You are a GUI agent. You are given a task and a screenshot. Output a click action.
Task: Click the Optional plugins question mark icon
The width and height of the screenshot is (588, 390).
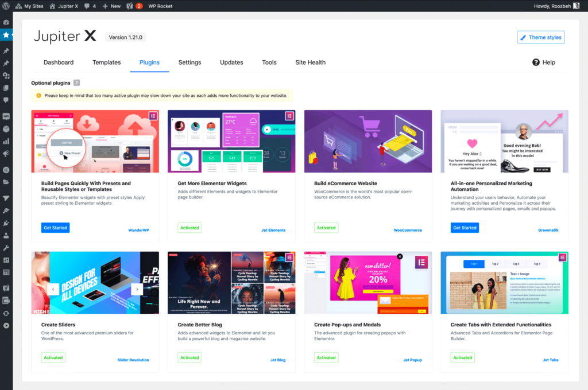click(76, 83)
